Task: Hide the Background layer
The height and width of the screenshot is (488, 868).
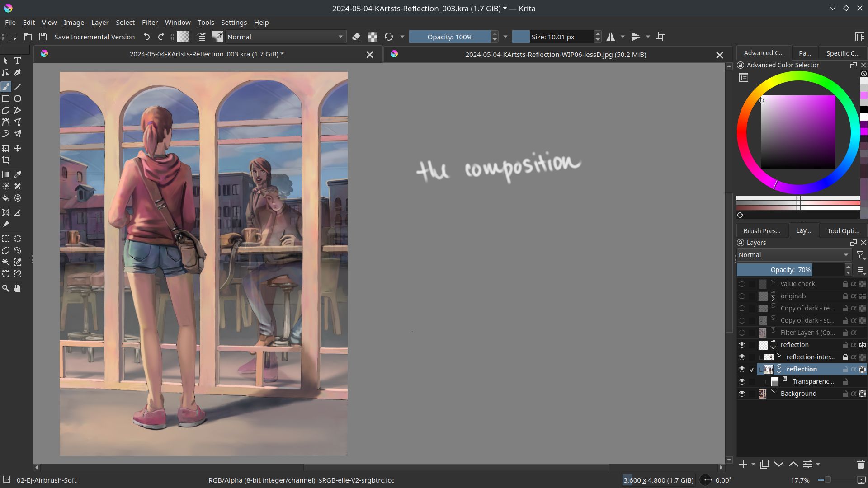Action: 742,394
